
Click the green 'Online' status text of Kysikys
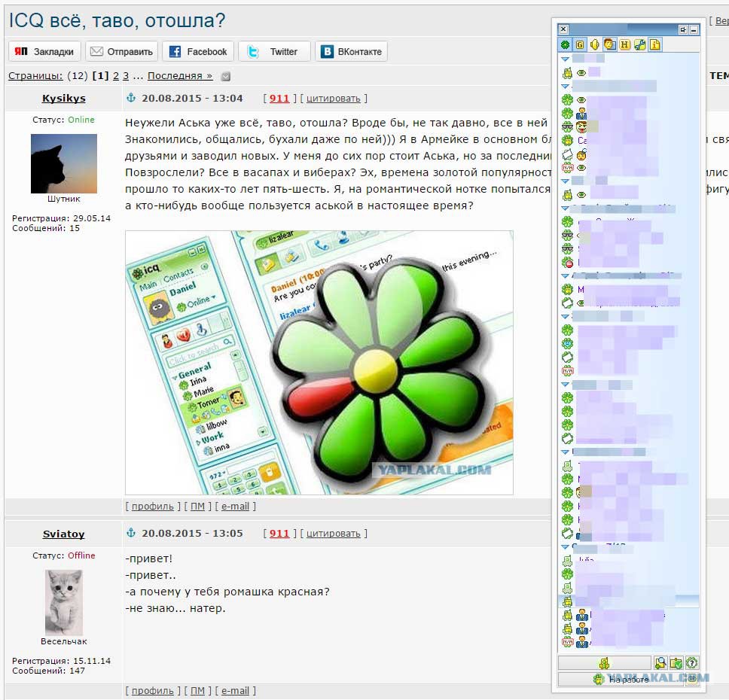(x=81, y=120)
